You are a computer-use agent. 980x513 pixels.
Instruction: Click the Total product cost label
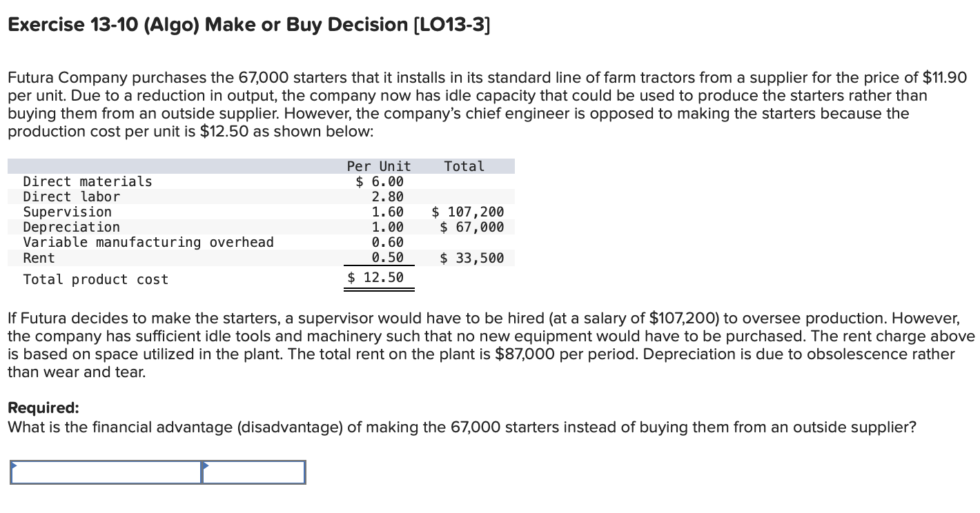(95, 279)
